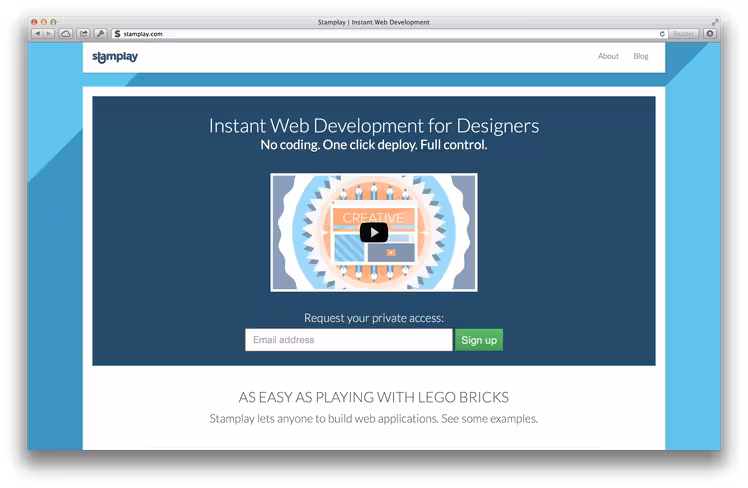Click the Reader button in address bar
This screenshot has height=488, width=748.
[684, 34]
